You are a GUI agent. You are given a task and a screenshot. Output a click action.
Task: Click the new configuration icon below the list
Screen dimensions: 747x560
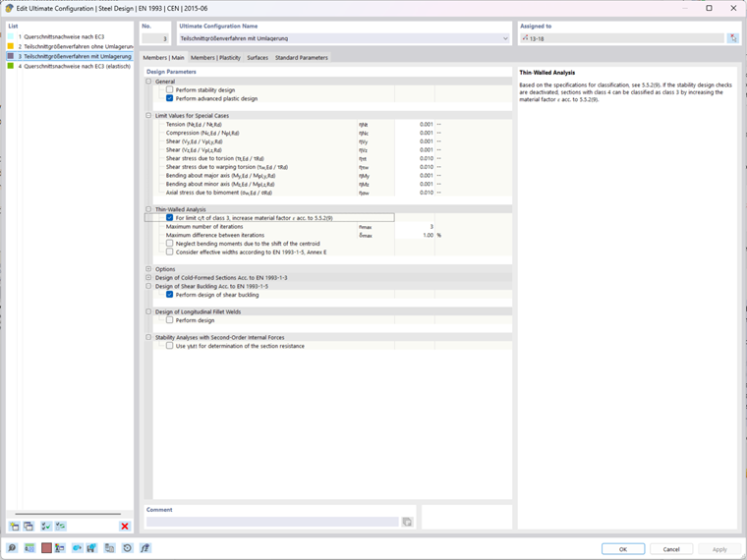(15, 527)
